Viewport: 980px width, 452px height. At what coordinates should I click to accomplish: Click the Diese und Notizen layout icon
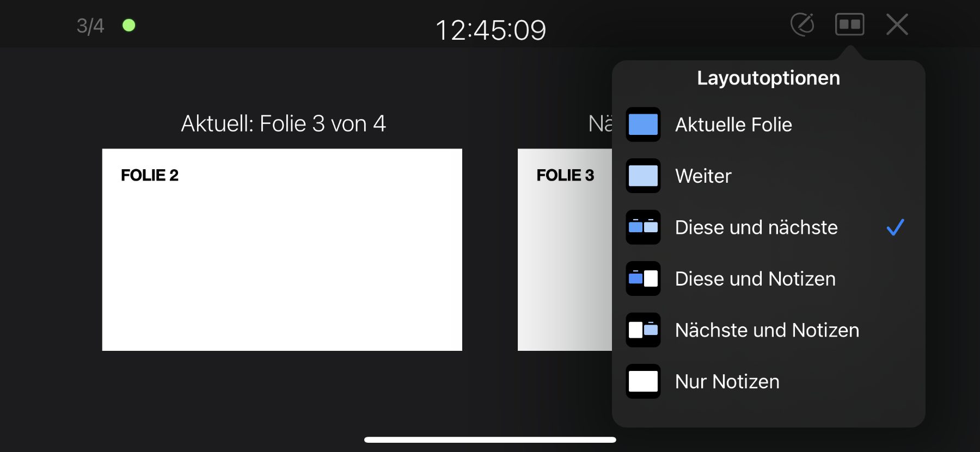643,278
